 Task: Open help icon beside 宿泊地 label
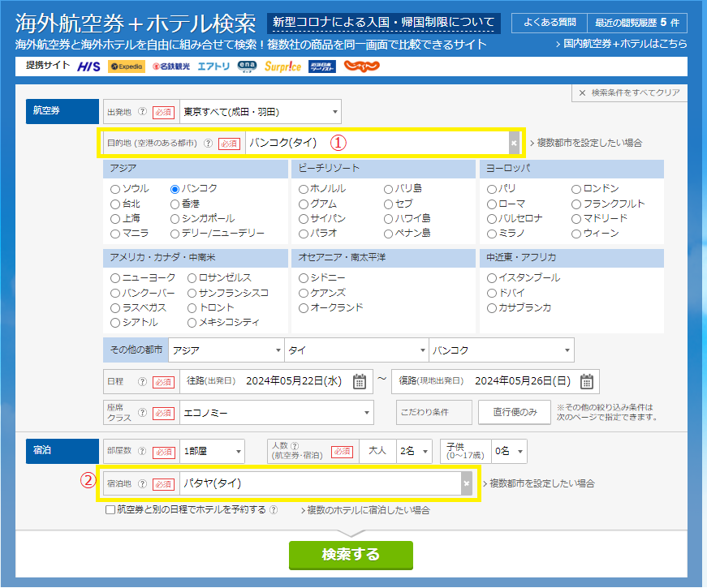click(x=143, y=484)
